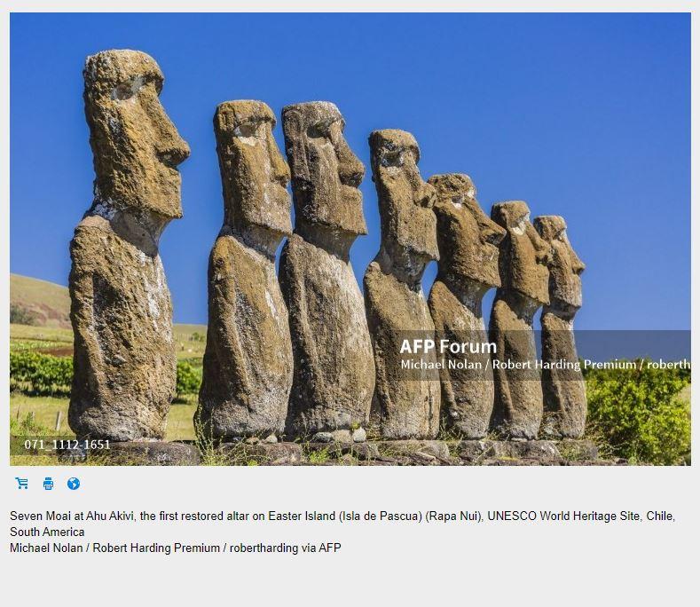700x607 pixels.
Task: Click the watermark credit Michael Nolan text
Action: tap(441, 365)
